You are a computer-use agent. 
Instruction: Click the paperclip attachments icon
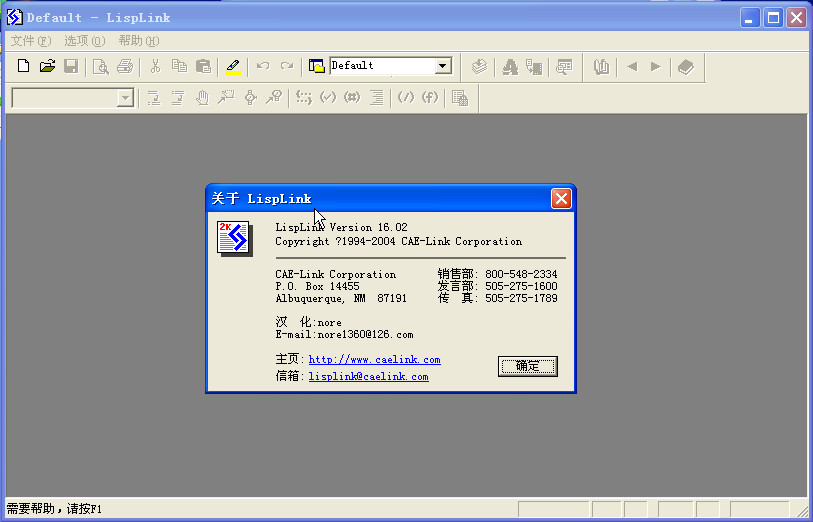(601, 67)
